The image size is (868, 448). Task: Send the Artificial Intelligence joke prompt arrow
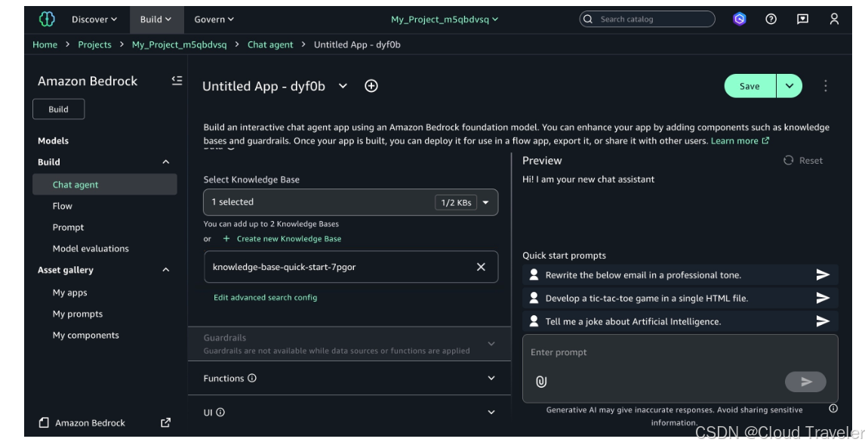coord(823,321)
